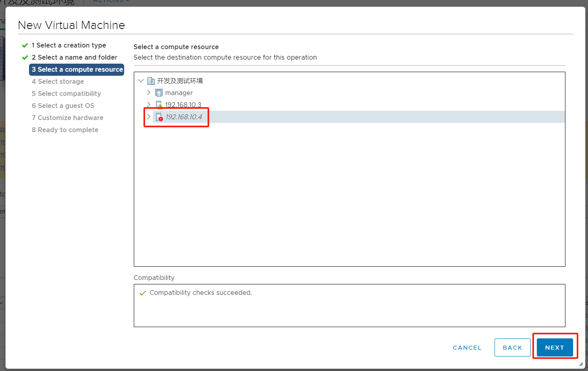Click the BACK button

click(x=512, y=347)
